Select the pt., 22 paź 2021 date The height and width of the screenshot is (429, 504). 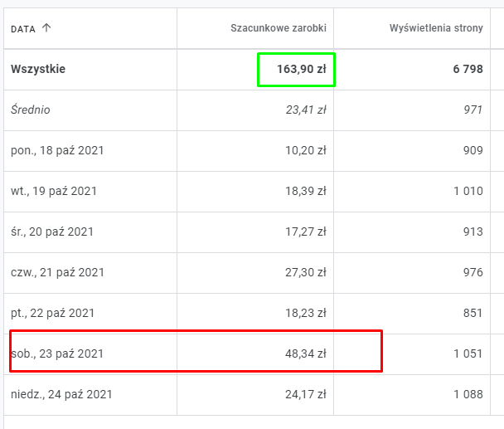(53, 313)
